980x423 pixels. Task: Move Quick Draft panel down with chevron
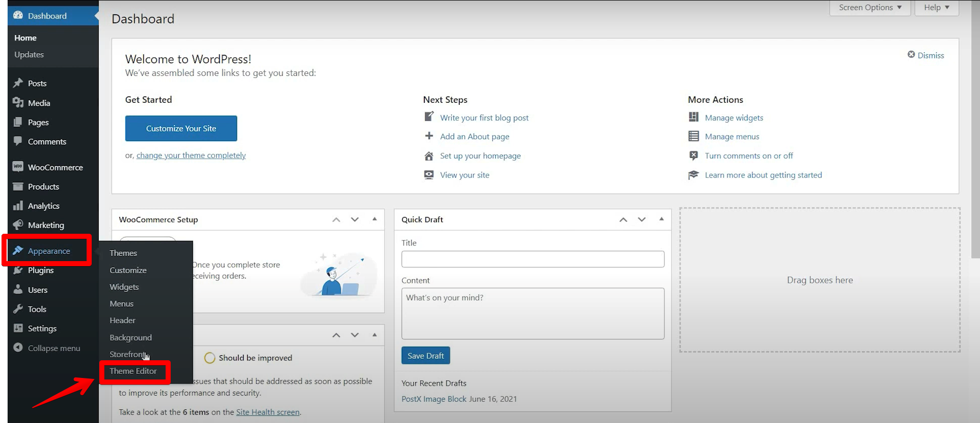click(x=642, y=220)
